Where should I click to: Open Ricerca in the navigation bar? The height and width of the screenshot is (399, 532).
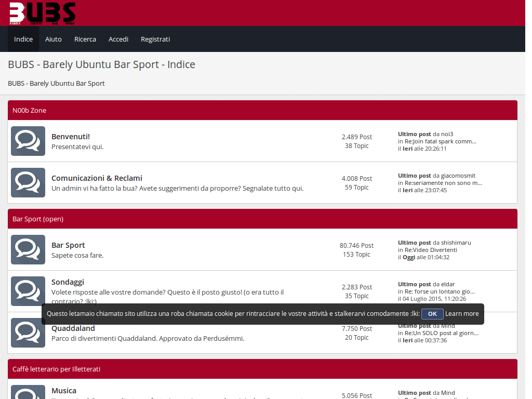point(85,39)
